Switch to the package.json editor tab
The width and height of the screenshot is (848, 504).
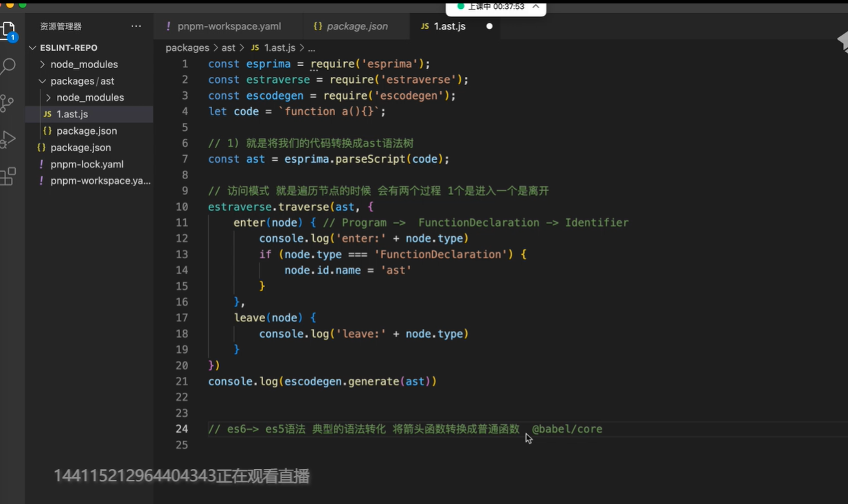356,26
